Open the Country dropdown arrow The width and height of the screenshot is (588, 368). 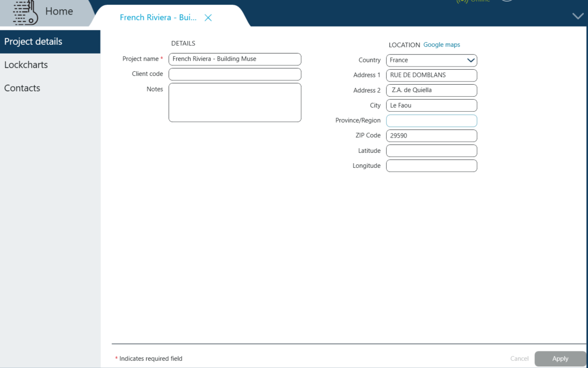(471, 60)
